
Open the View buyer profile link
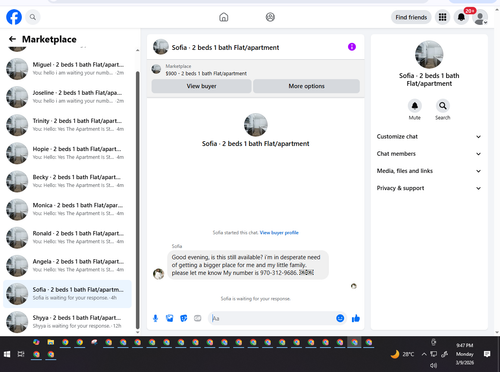(279, 233)
